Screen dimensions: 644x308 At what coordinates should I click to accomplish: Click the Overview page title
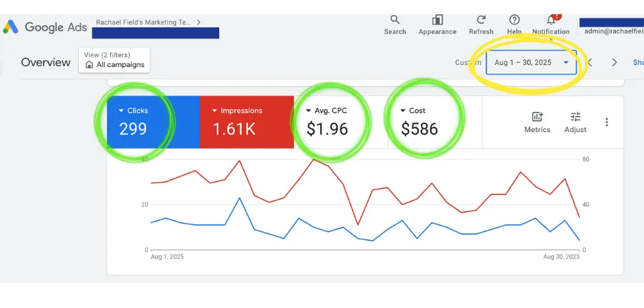[46, 62]
